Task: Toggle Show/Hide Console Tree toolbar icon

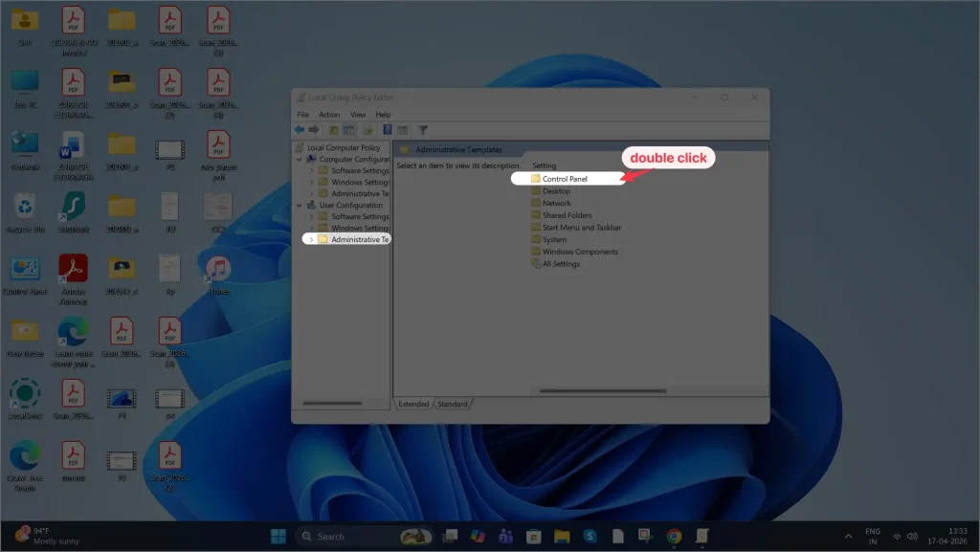Action: (x=349, y=130)
